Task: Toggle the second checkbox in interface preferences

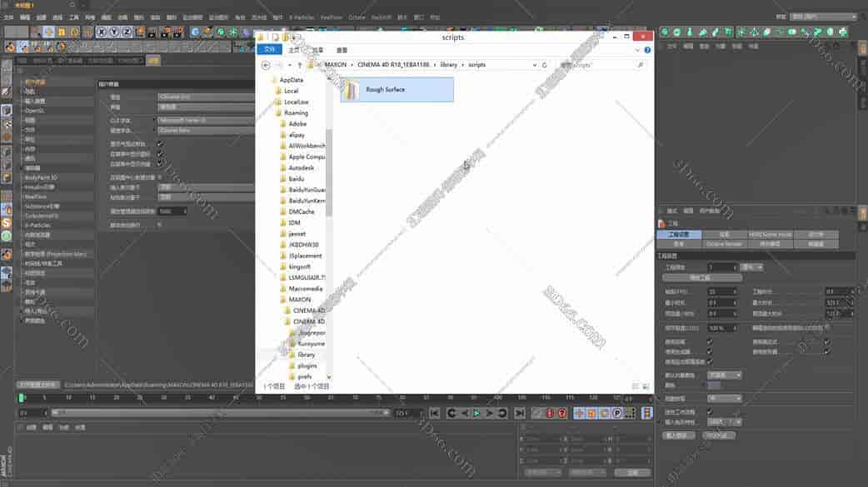Action: coord(160,154)
